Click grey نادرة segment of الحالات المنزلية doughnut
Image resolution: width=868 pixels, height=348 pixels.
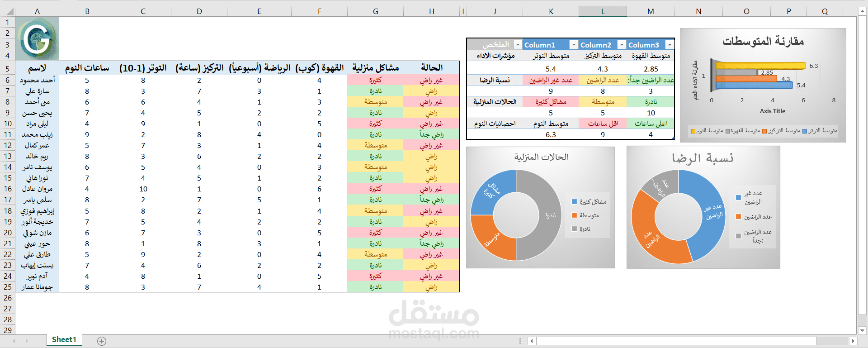click(x=550, y=215)
